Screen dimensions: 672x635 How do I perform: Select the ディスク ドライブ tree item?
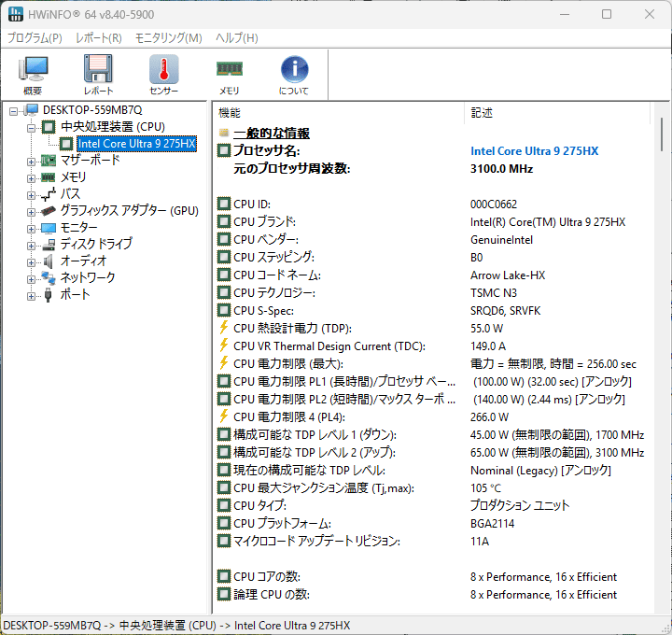(96, 245)
